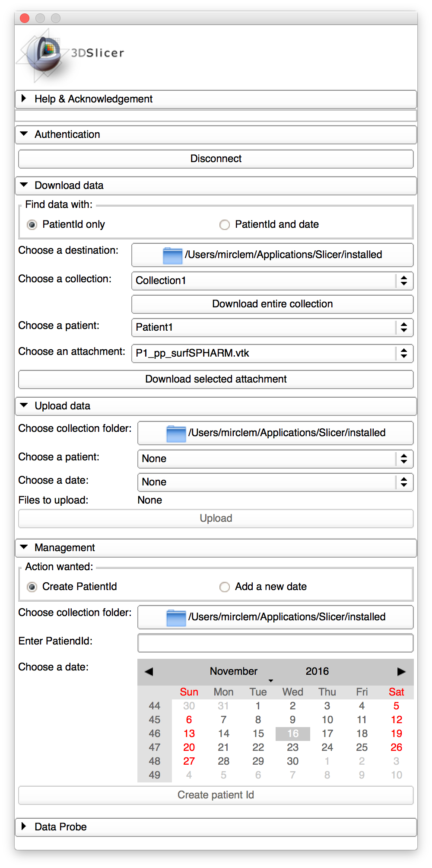Screen dimensions: 432x868
Task: Select the PatientId only radio button
Action: coord(32,225)
